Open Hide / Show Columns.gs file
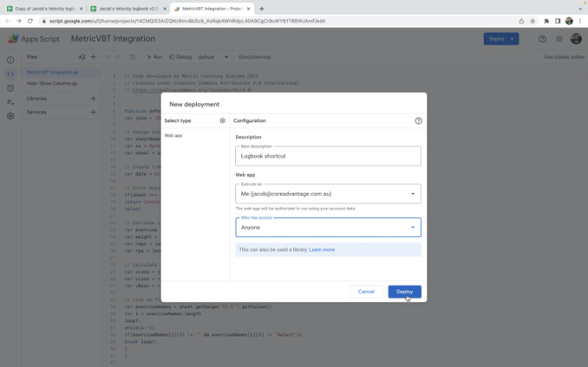 (x=52, y=83)
